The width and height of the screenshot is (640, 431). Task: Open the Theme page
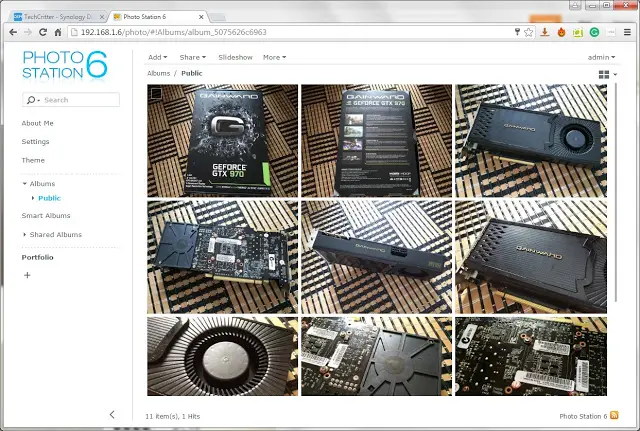point(33,160)
